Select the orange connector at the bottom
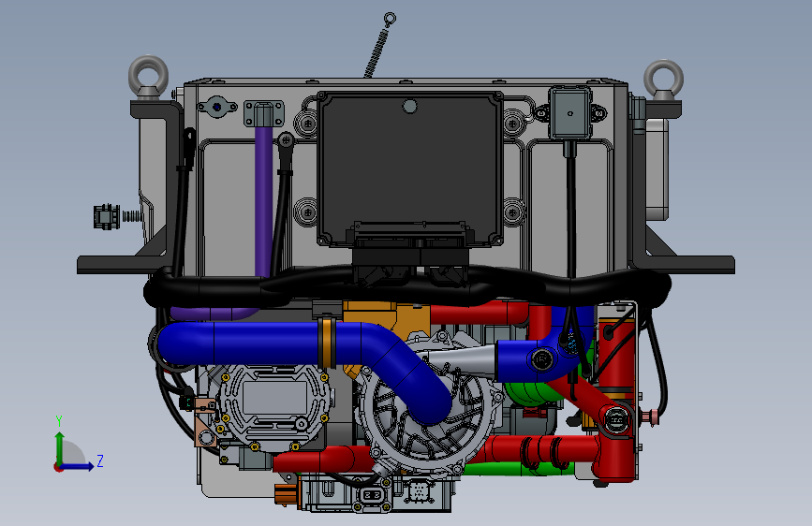The width and height of the screenshot is (812, 526). click(286, 495)
